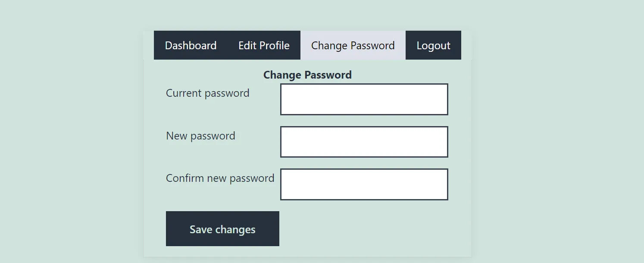The width and height of the screenshot is (644, 263).
Task: Submit the form with Save changes
Action: [x=222, y=229]
